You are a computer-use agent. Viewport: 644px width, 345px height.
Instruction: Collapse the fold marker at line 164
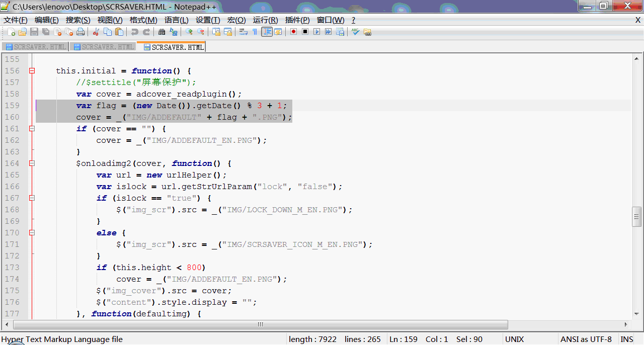tap(32, 163)
